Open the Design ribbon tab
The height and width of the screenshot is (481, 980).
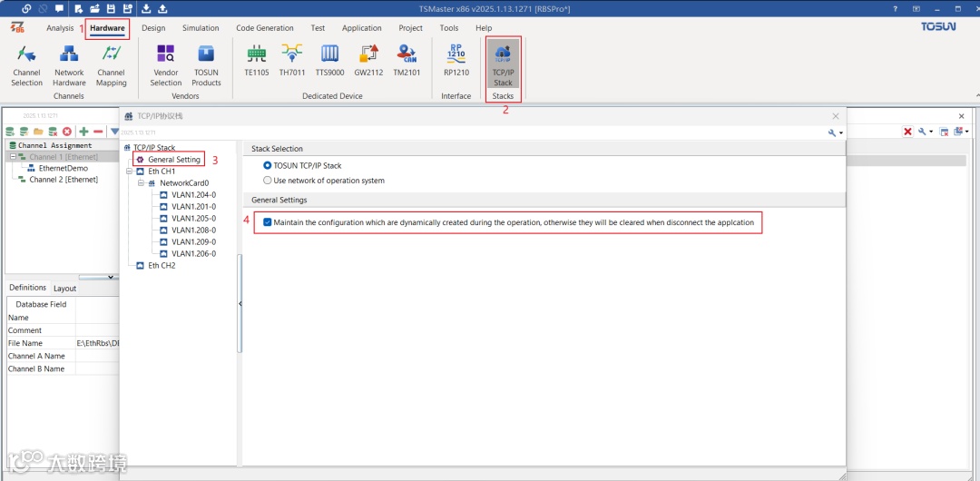pyautogui.click(x=153, y=28)
